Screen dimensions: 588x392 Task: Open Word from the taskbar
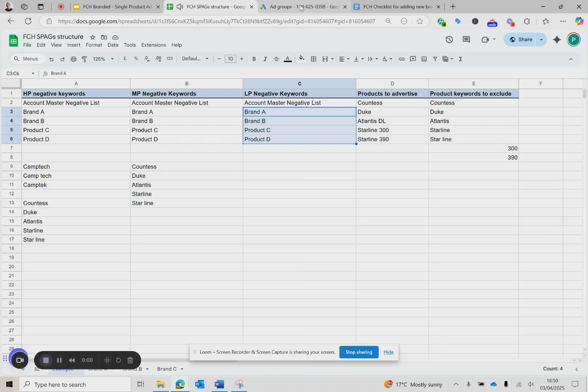pyautogui.click(x=219, y=384)
